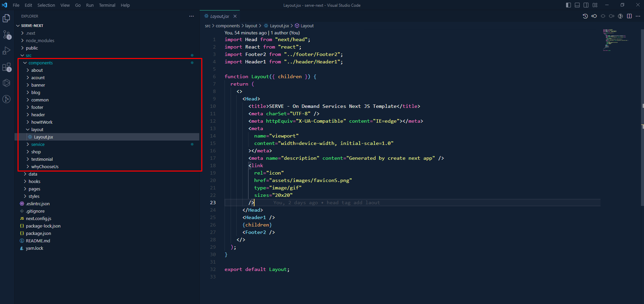Viewport: 644px width, 304px height.
Task: Open the Selection menu
Action: coord(46,5)
